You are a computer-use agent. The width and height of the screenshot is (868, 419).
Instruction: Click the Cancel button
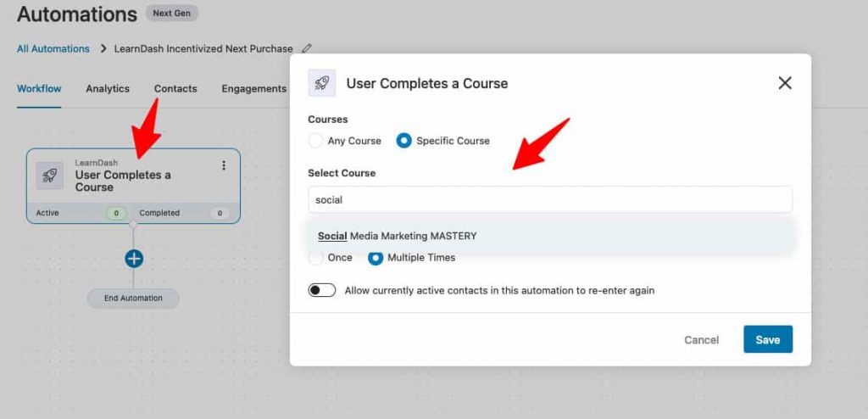tap(701, 340)
